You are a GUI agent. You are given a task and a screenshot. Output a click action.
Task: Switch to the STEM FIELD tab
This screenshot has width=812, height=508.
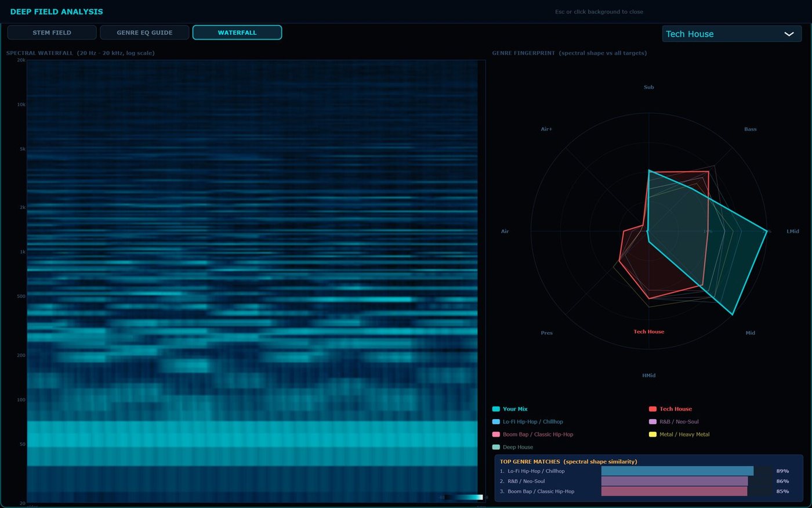tap(52, 33)
